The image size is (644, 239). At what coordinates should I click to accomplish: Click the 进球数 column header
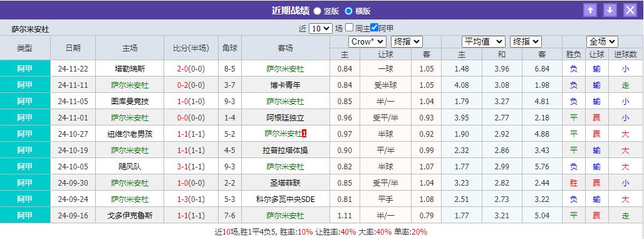[625, 55]
